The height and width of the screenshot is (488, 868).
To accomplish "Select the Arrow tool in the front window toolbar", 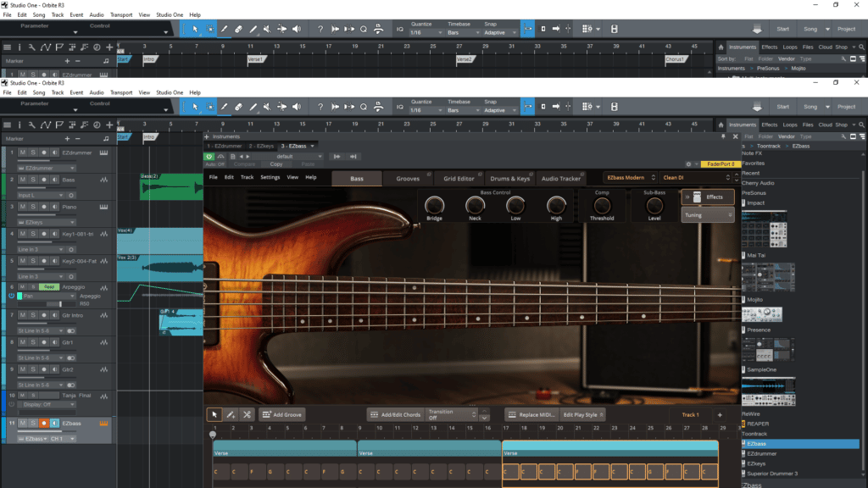I will point(195,107).
